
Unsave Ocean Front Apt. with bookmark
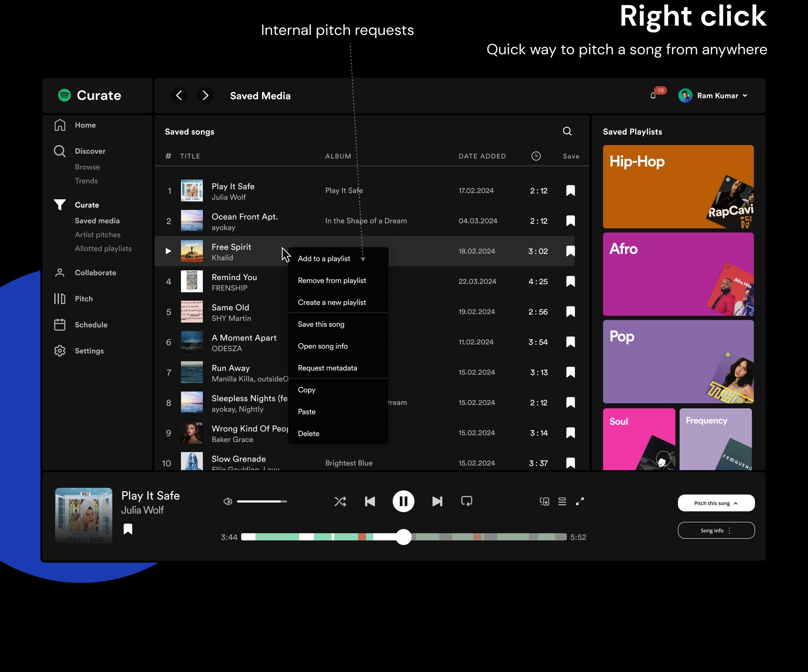(571, 221)
